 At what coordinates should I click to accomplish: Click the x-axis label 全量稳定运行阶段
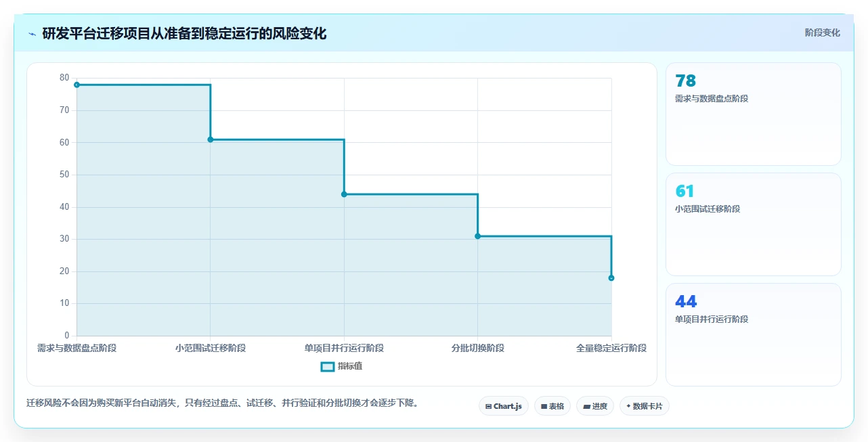(611, 349)
